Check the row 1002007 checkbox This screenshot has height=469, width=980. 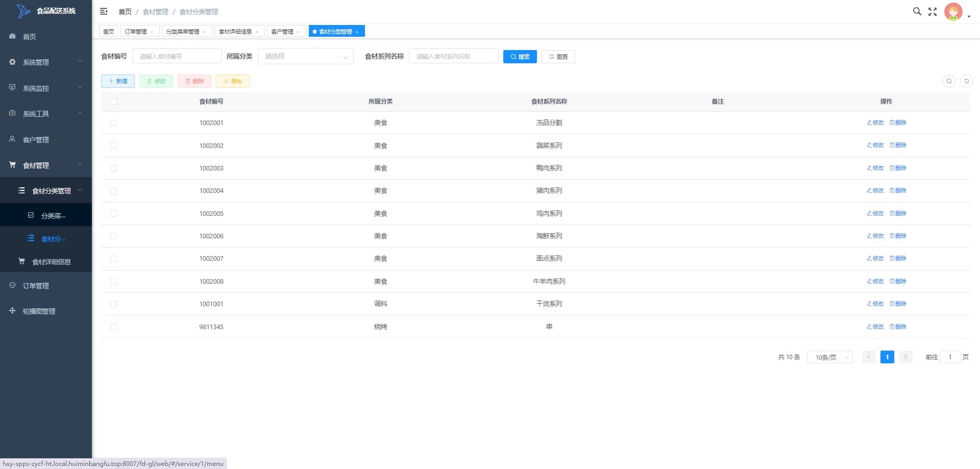[113, 259]
